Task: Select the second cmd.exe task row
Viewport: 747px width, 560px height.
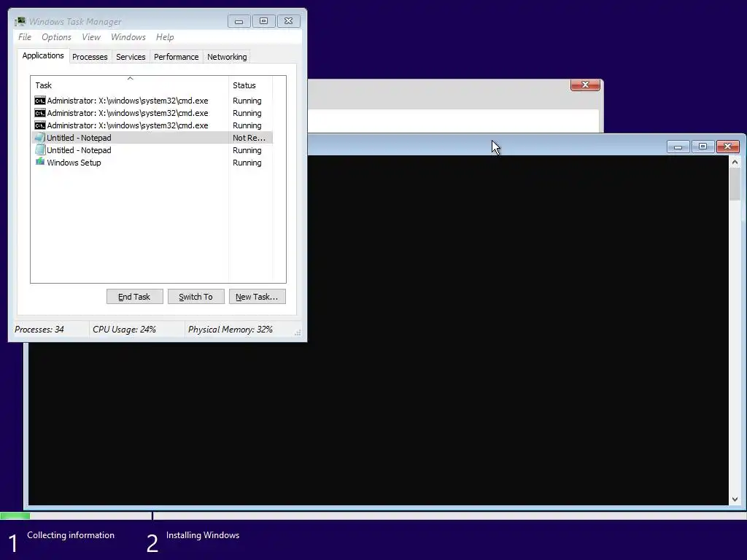Action: pos(152,113)
